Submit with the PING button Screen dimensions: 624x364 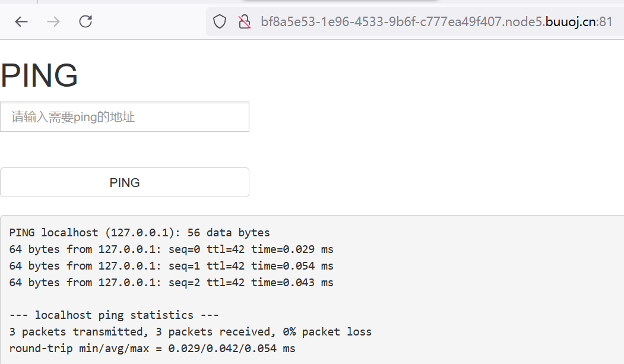[125, 183]
